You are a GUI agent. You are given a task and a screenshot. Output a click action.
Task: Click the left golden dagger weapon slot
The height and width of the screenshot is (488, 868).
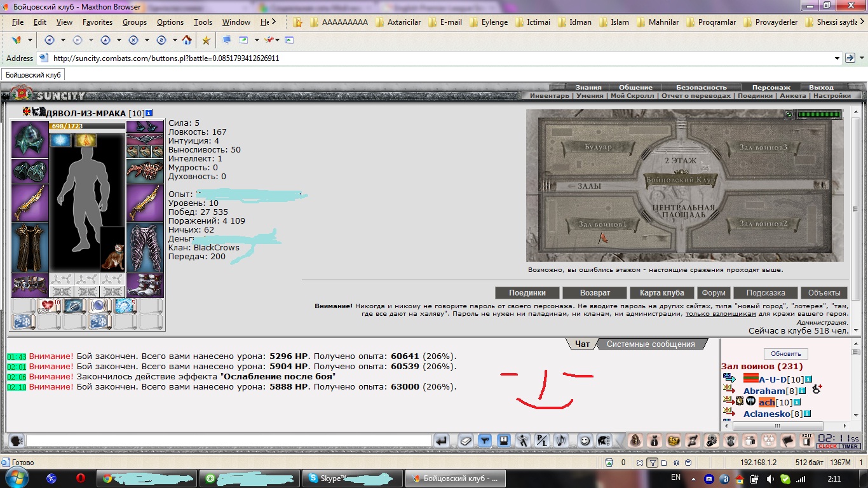(x=30, y=203)
